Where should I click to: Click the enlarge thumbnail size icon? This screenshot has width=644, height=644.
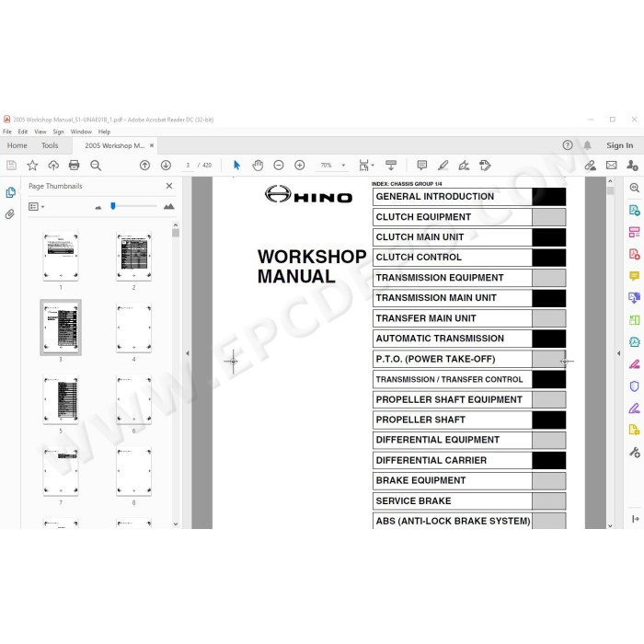coord(168,207)
